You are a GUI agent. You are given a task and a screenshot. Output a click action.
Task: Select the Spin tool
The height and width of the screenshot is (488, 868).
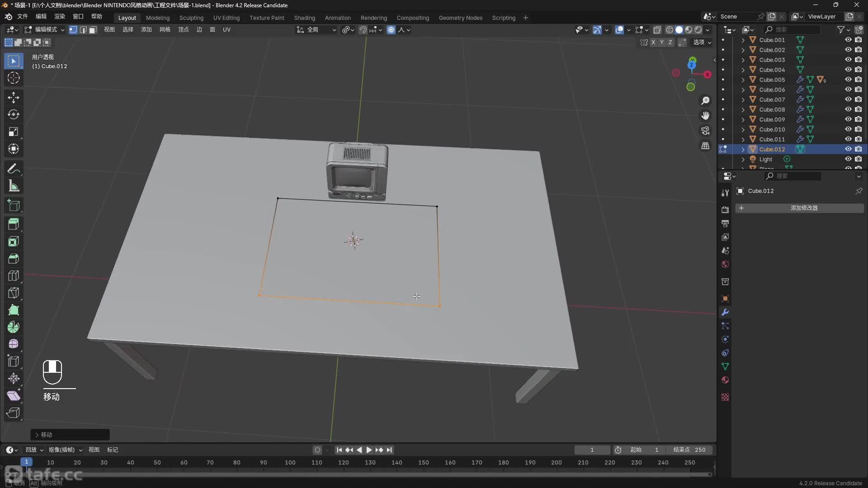point(14,327)
